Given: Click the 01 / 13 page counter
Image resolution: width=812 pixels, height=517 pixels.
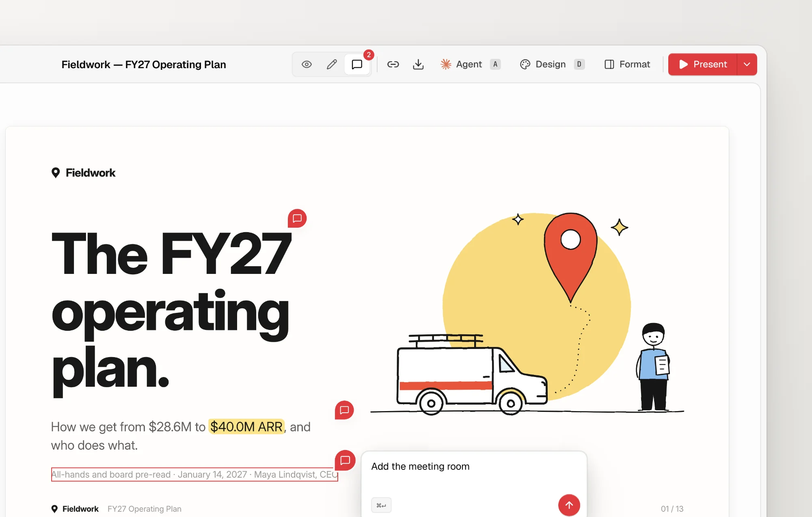Looking at the screenshot, I should click(x=672, y=508).
